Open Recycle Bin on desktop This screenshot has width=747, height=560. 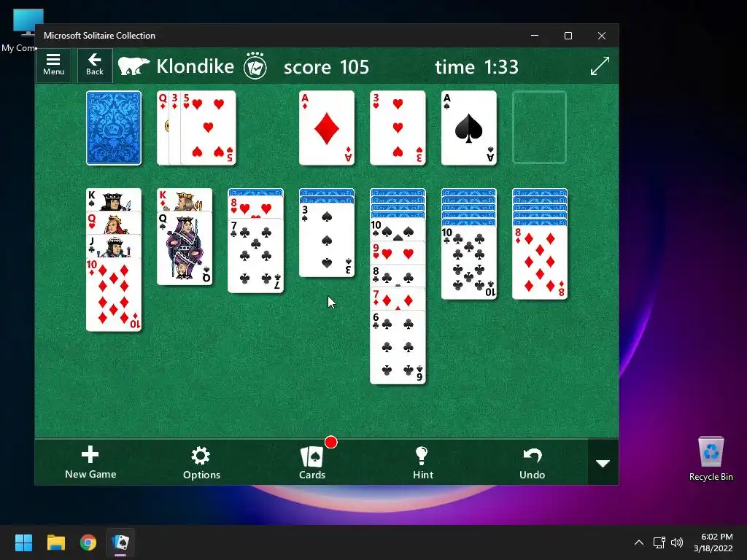(711, 459)
